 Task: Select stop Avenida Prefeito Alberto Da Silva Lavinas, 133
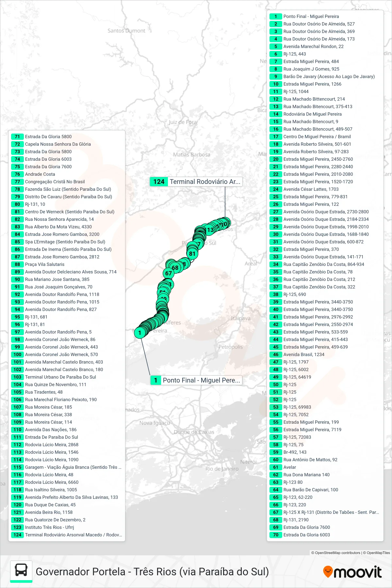pos(65,497)
